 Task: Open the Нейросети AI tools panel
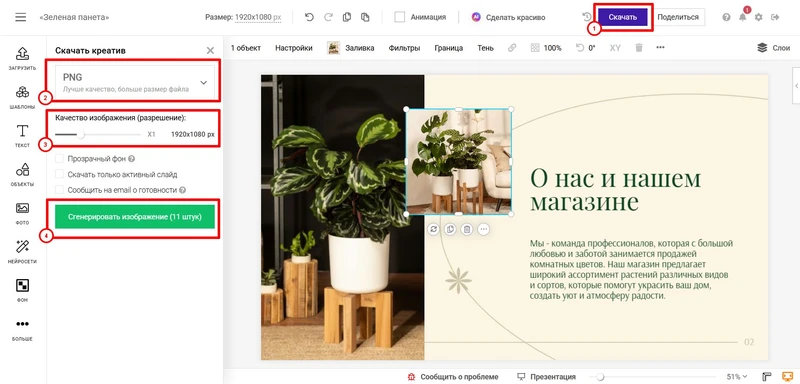(22, 252)
